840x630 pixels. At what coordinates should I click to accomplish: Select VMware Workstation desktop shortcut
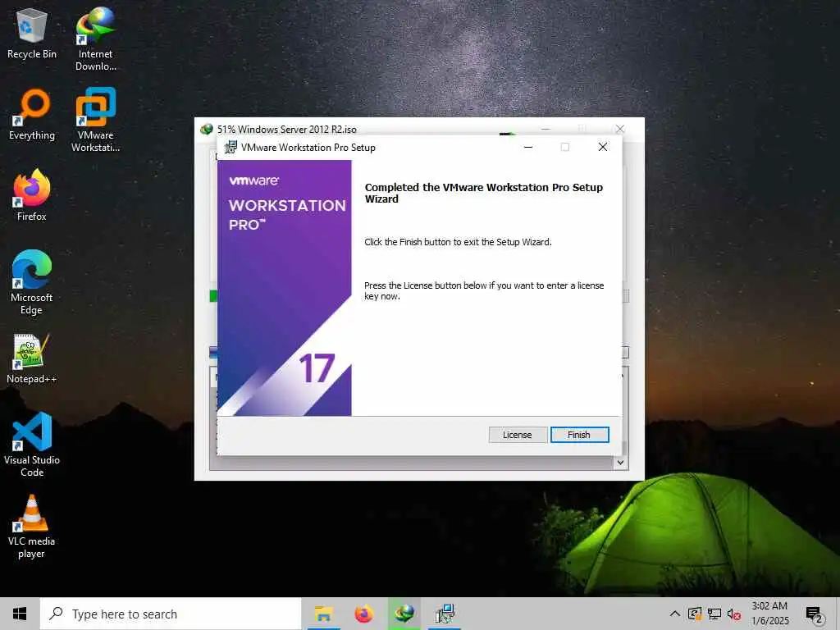click(x=95, y=121)
